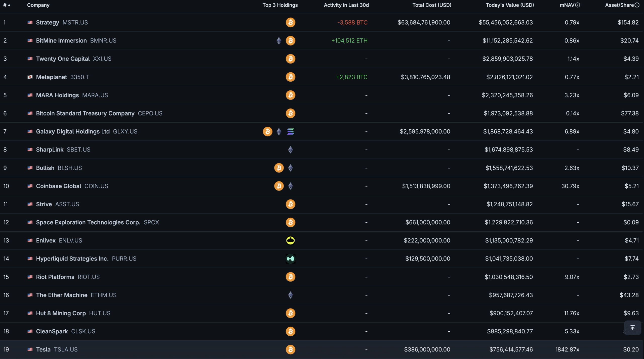This screenshot has width=644, height=359.
Task: Click the yellow token icon in Enlivex row
Action: tap(290, 240)
